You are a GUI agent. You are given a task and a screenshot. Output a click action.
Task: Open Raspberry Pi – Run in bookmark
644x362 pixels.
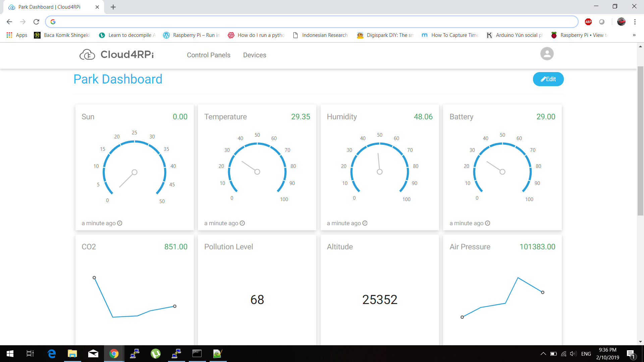point(192,35)
